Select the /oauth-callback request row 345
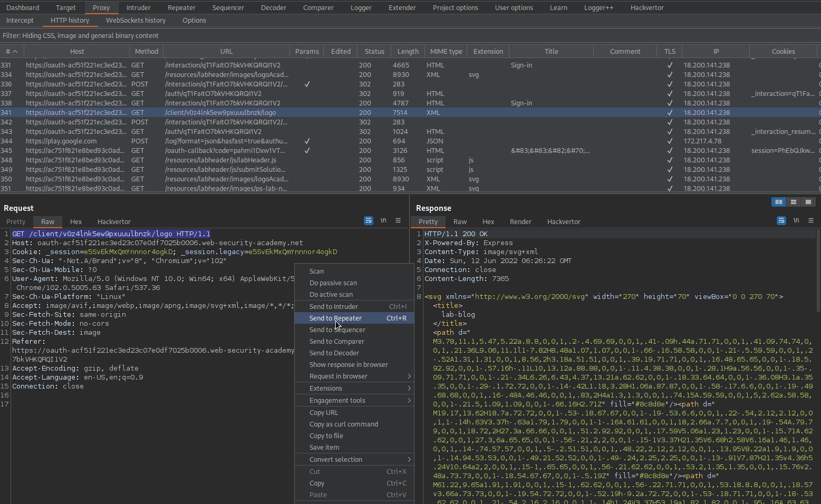821x504 pixels. coord(410,151)
